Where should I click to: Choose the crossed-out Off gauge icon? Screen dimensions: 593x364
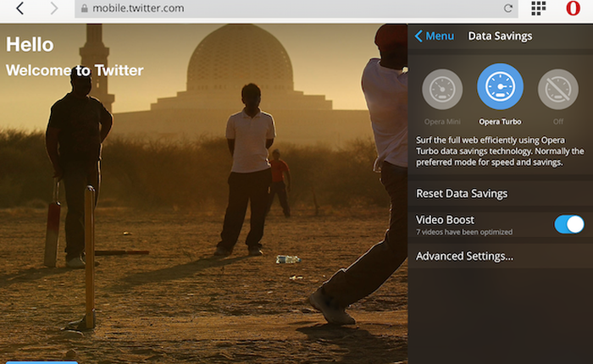557,89
